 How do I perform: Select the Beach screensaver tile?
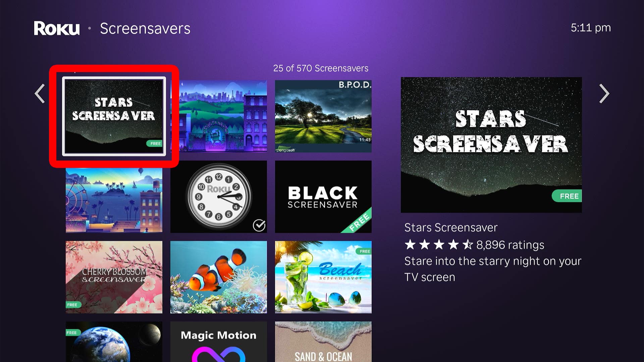(x=323, y=277)
